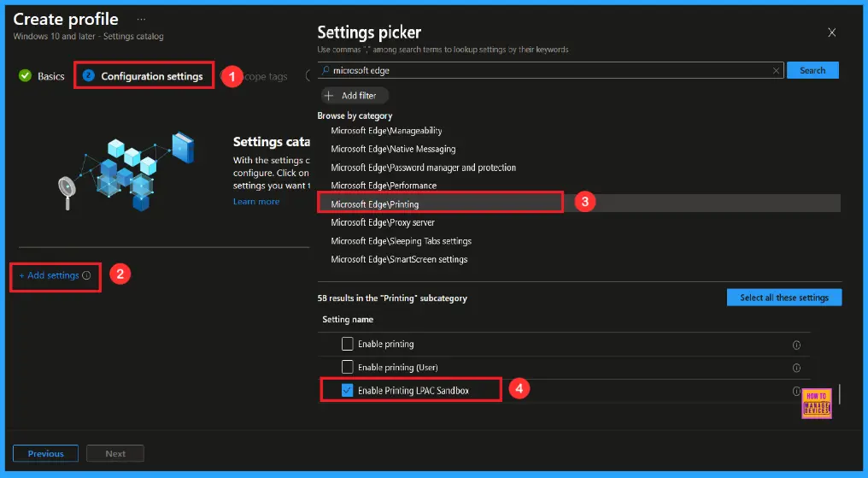Image resolution: width=868 pixels, height=478 pixels.
Task: Open info for Enable printing (User) setting
Action: click(796, 368)
